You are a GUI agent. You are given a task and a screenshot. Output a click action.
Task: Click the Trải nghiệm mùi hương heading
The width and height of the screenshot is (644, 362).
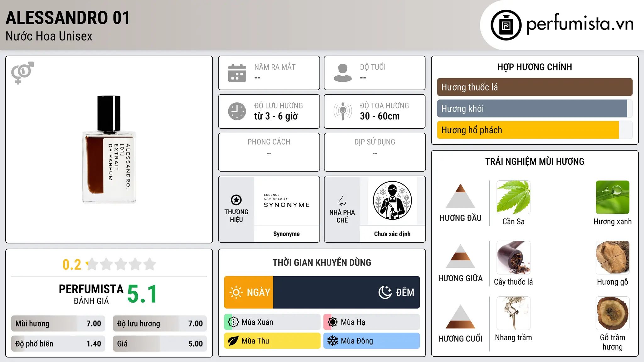pos(535,162)
